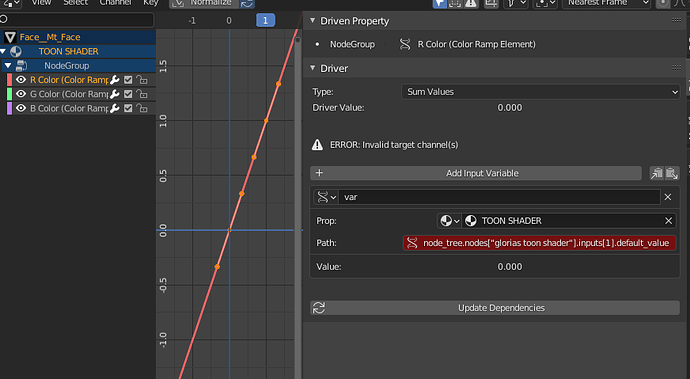
Task: Click the wrench modifier icon on B Color
Action: (x=115, y=108)
